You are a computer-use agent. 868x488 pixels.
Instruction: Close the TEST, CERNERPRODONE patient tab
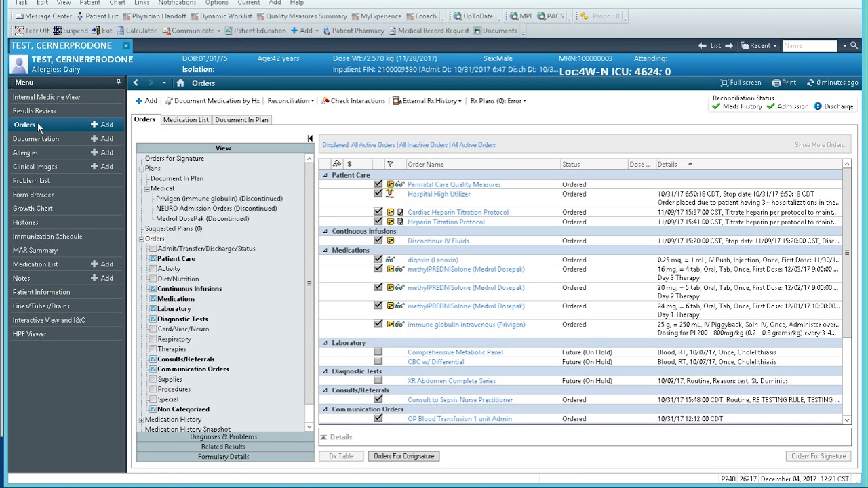(x=125, y=45)
